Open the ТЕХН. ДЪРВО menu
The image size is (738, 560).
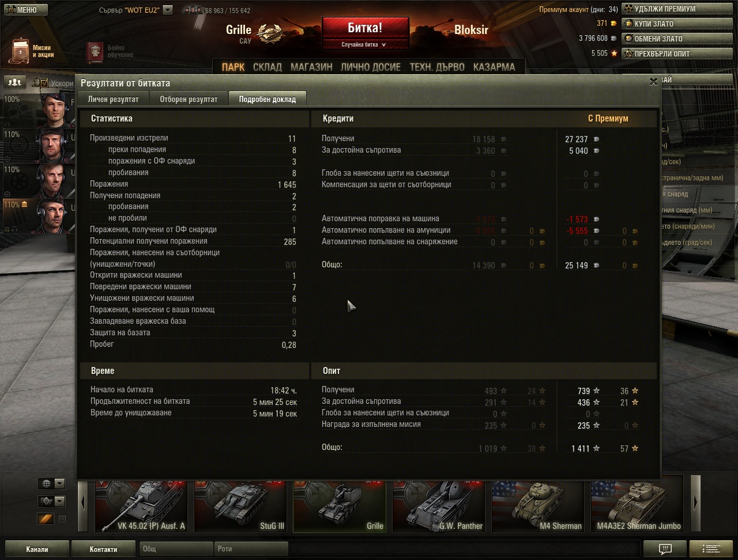436,67
